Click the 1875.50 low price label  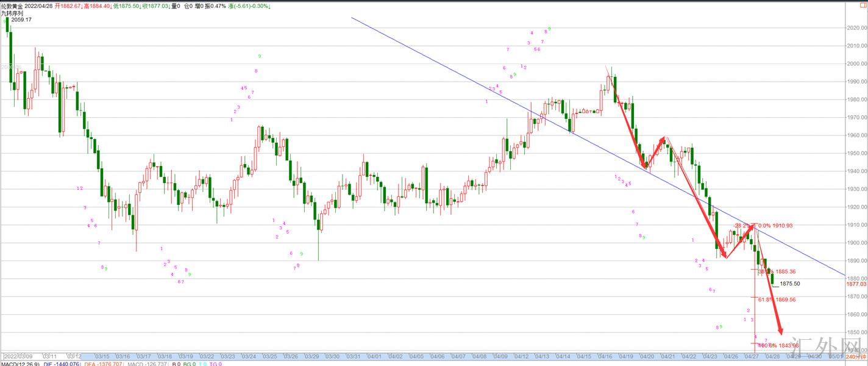pyautogui.click(x=790, y=284)
